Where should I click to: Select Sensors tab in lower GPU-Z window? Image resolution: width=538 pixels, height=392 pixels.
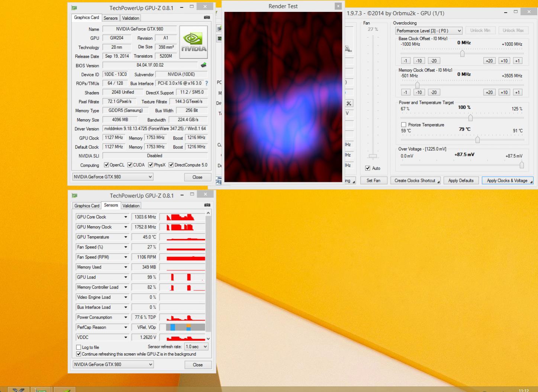[111, 205]
